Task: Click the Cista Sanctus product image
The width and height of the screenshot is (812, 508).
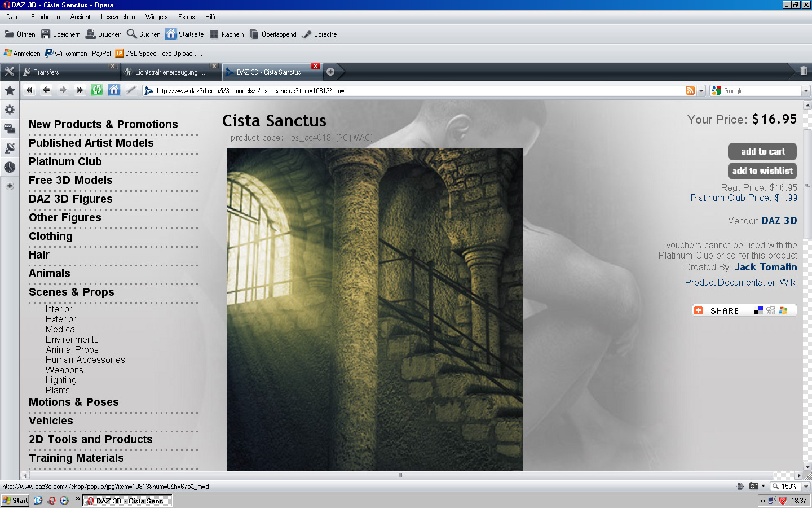Action: (374, 309)
